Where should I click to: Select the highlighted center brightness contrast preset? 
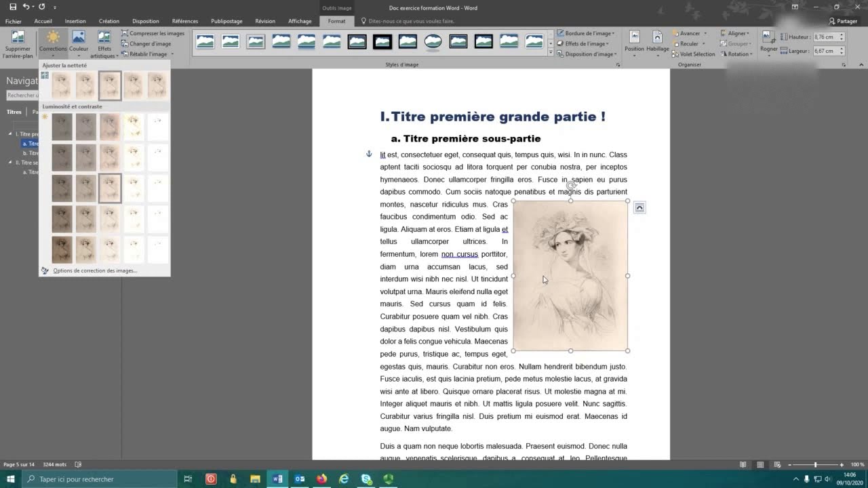110,188
